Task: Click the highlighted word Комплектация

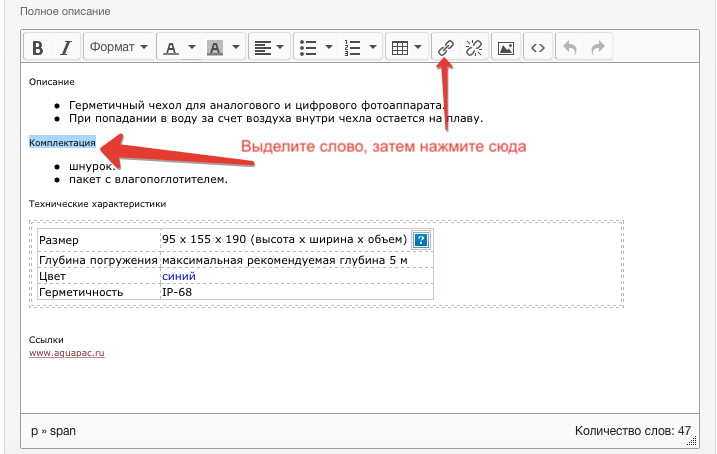Action: 62,142
